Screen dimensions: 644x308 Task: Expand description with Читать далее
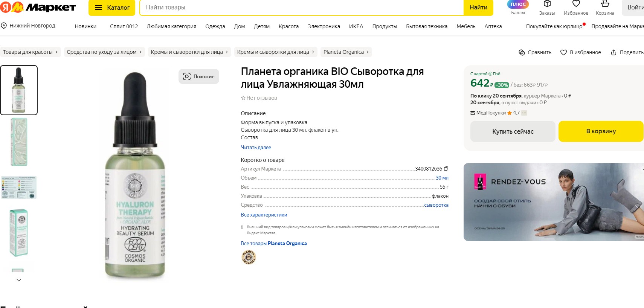click(256, 147)
